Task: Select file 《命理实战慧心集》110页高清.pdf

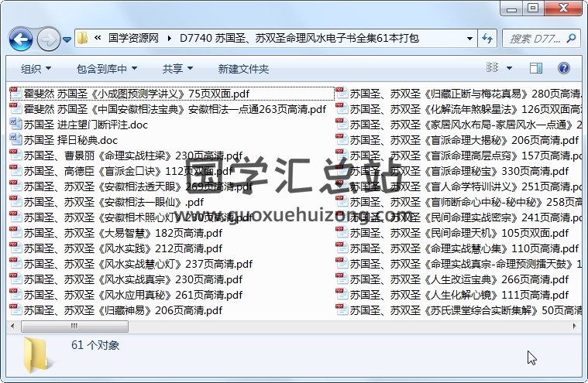Action: (458, 248)
